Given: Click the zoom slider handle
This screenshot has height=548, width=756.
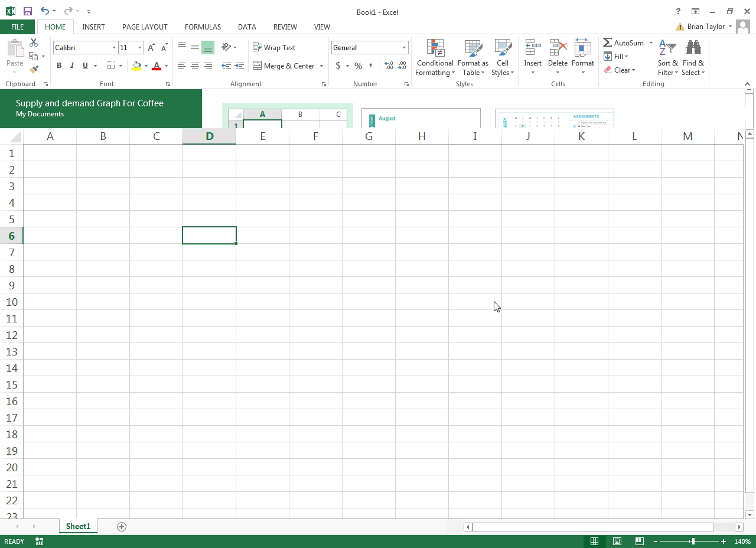Looking at the screenshot, I should (x=693, y=541).
